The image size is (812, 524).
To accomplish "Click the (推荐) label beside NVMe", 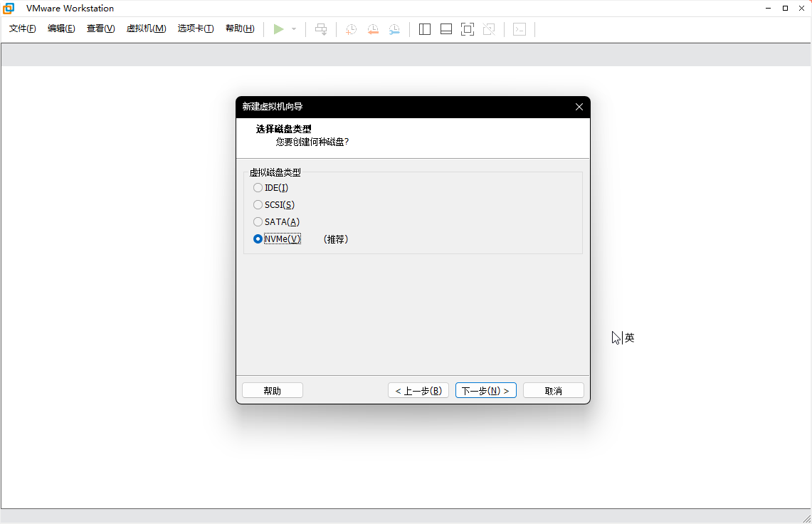I will 336,239.
